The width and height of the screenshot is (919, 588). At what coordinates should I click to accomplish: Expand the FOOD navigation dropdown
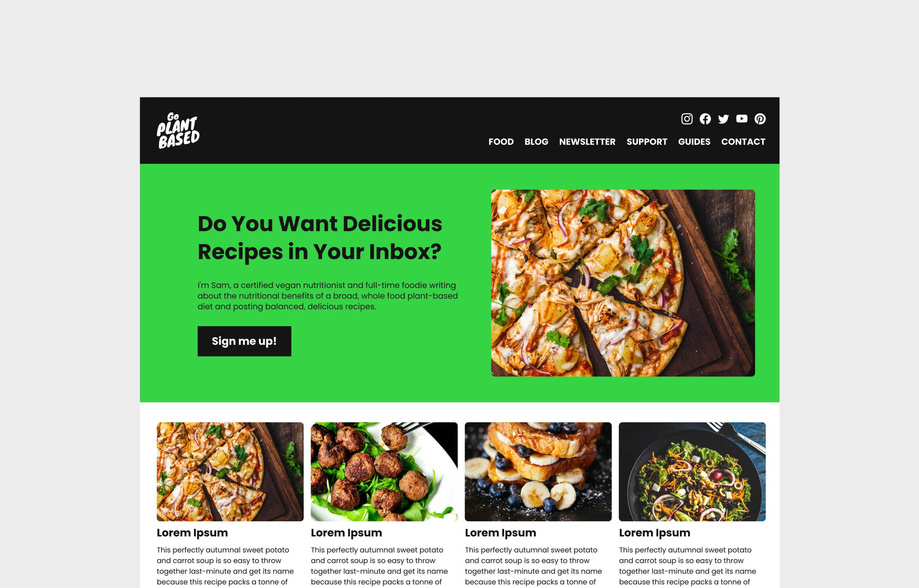(x=501, y=141)
